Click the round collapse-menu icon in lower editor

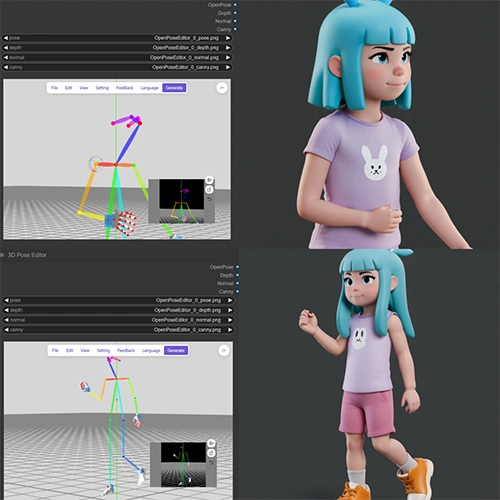[224, 350]
